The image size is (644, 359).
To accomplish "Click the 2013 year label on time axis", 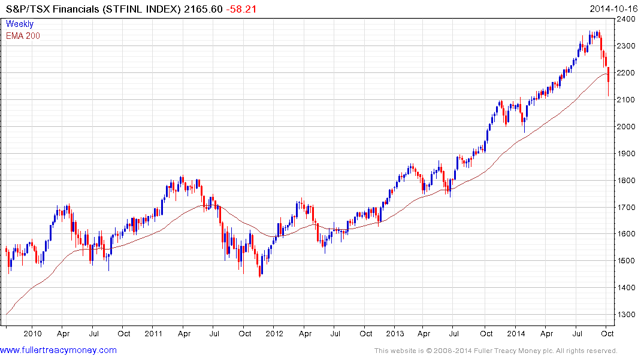I will (395, 333).
